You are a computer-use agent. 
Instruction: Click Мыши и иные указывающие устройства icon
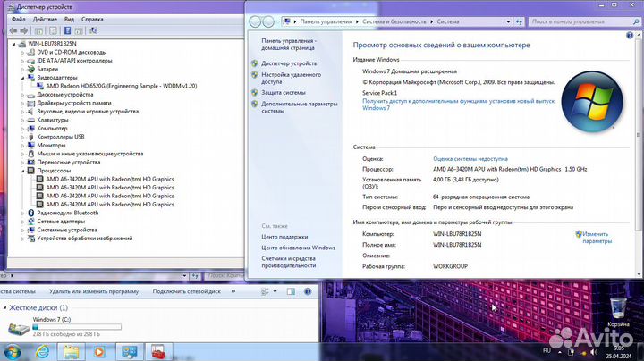(30, 154)
